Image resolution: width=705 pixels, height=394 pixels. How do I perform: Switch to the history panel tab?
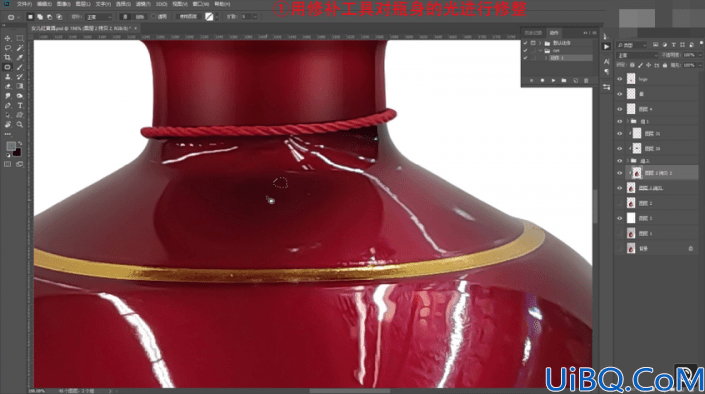coord(533,33)
